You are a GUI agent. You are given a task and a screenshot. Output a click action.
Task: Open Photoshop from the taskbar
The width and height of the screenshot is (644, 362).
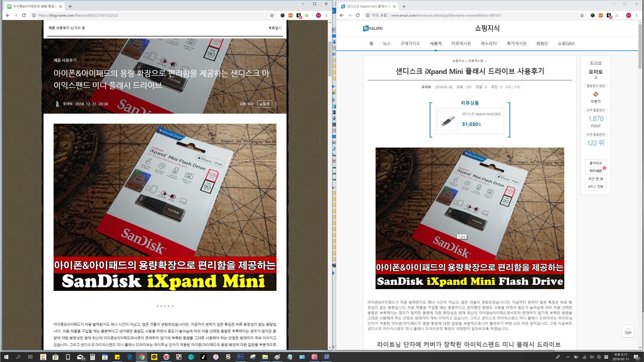(x=240, y=357)
